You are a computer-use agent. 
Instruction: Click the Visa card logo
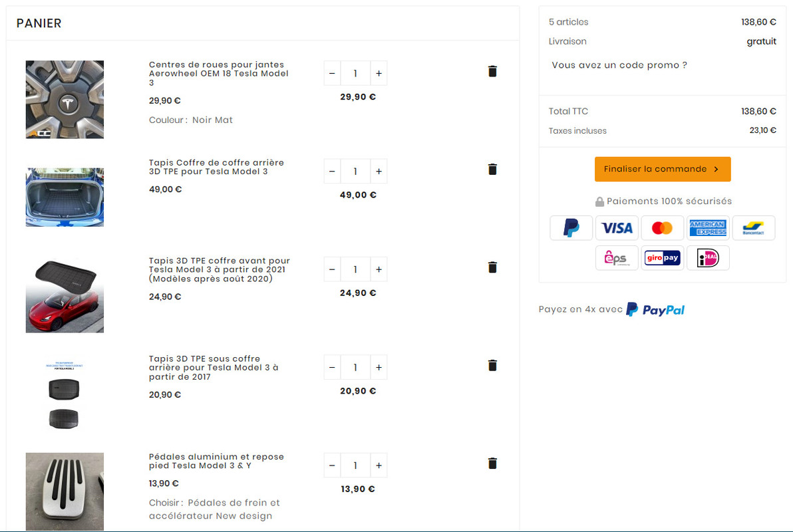coord(617,228)
